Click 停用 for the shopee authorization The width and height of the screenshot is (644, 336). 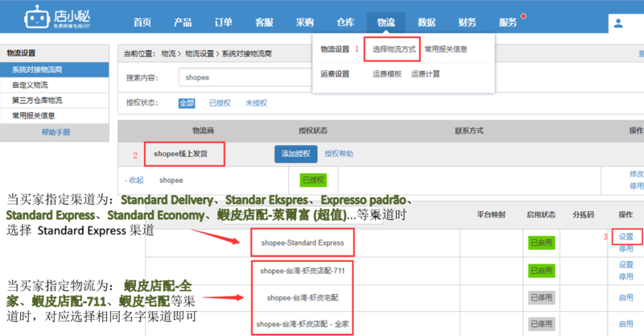tap(636, 186)
